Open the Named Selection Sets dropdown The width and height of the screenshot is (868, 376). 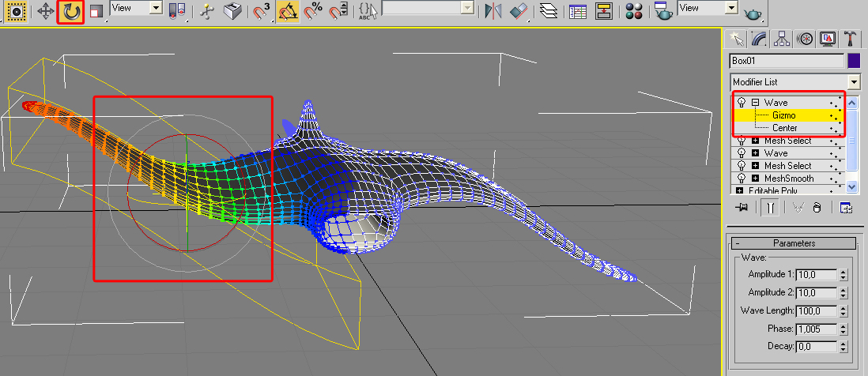tap(468, 8)
